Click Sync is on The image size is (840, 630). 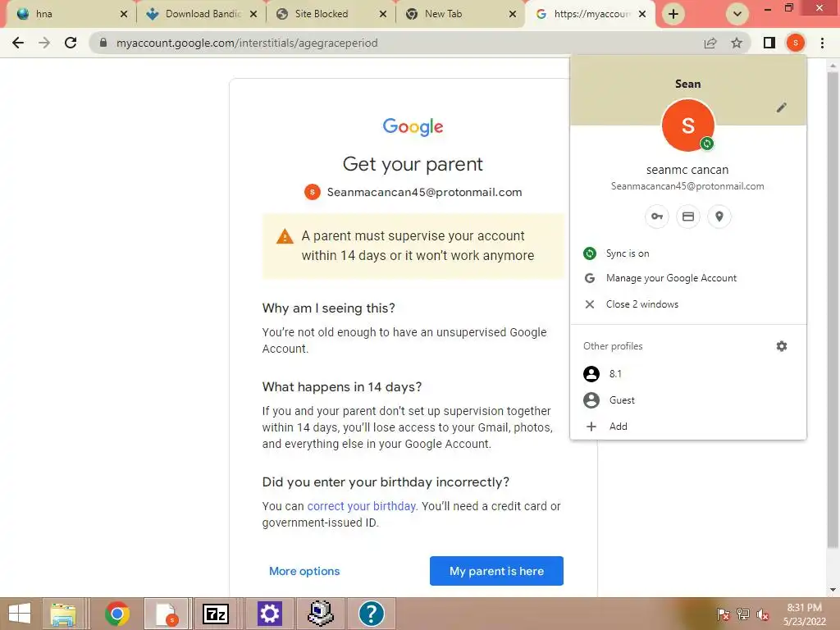688,253
